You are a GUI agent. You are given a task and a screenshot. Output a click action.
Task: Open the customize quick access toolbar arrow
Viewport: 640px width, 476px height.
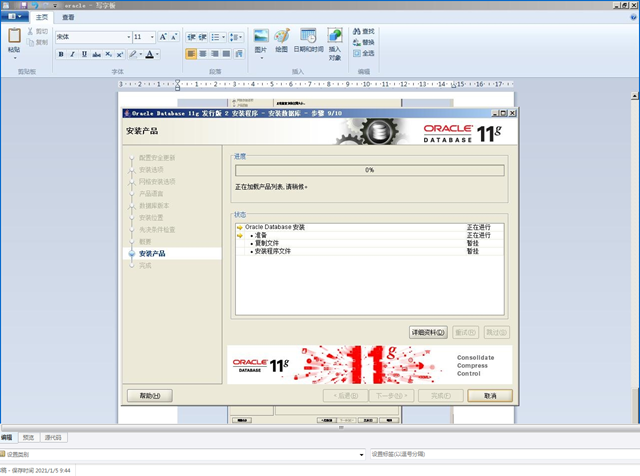[x=55, y=6]
